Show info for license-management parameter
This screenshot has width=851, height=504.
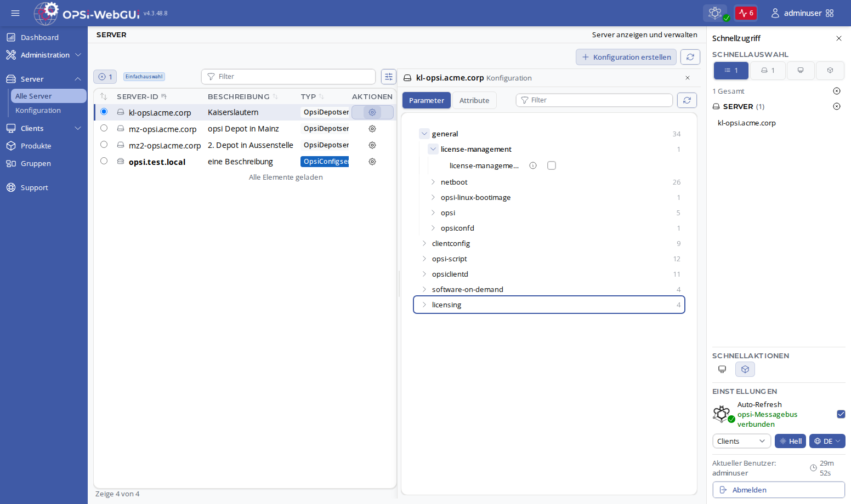point(533,165)
